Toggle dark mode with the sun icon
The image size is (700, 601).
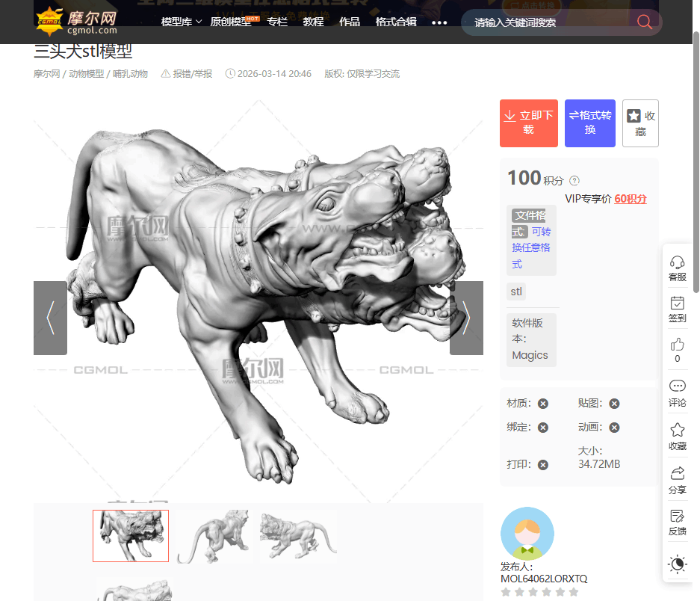tap(677, 564)
